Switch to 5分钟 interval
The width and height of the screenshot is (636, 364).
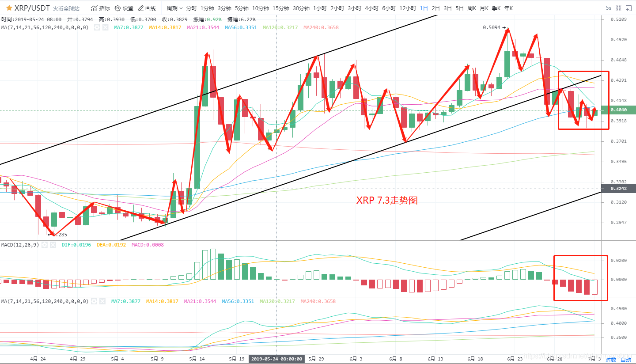242,8
